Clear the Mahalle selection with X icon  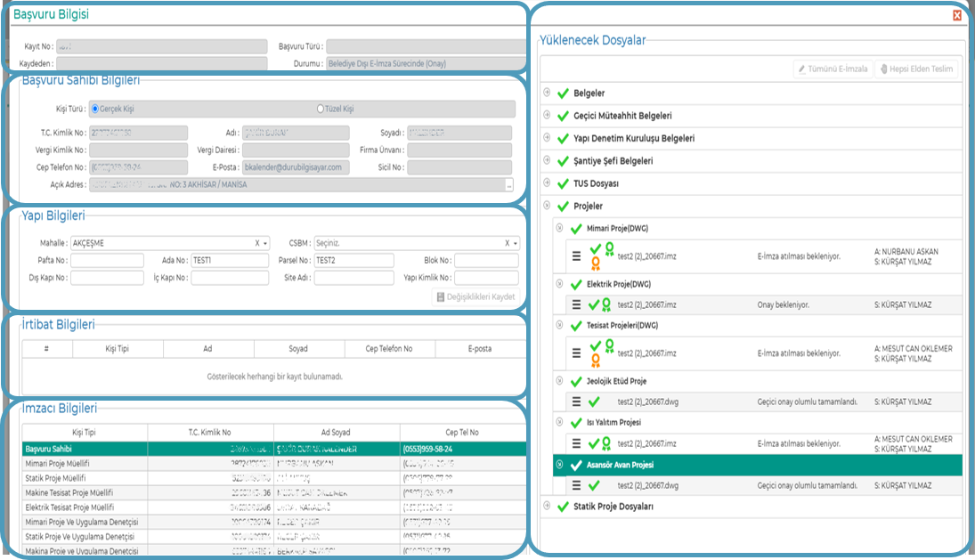tap(256, 243)
